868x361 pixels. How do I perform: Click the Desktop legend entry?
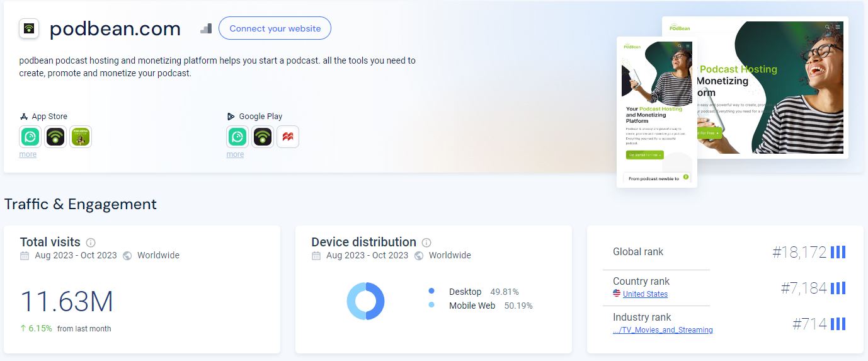[x=465, y=292]
